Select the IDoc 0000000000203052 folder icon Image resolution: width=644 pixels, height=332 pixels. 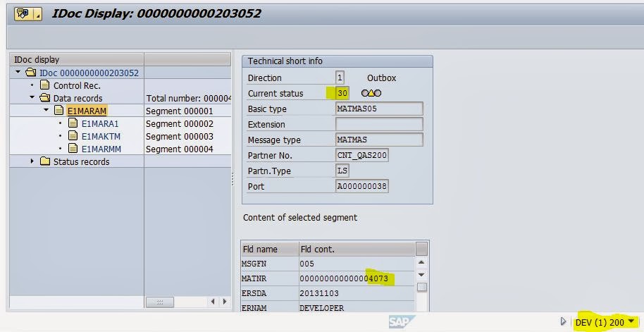30,73
